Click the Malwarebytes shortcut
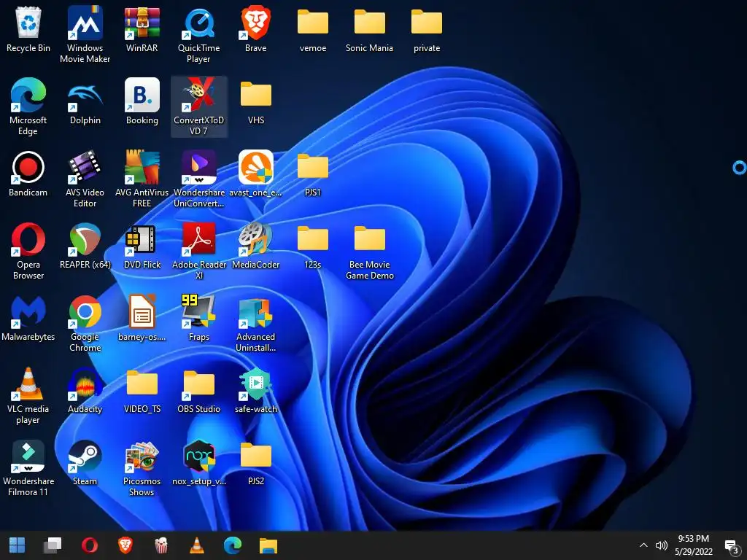Image resolution: width=747 pixels, height=560 pixels. pyautogui.click(x=28, y=318)
